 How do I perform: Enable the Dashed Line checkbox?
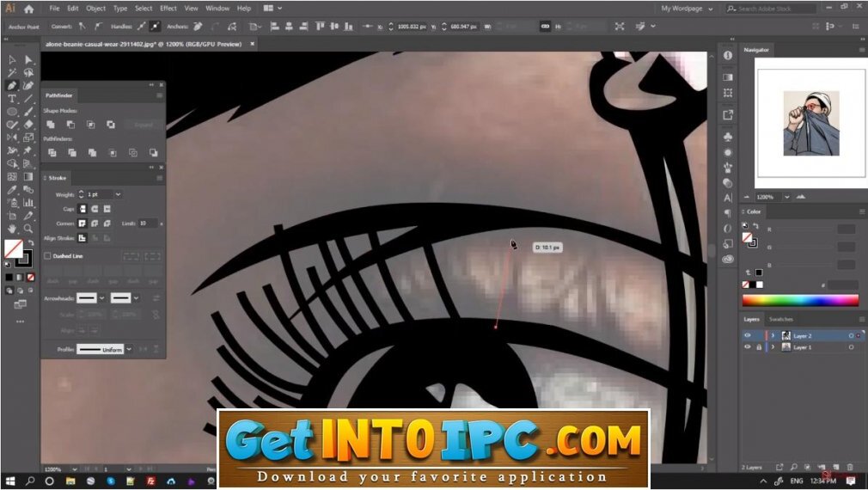pyautogui.click(x=47, y=256)
